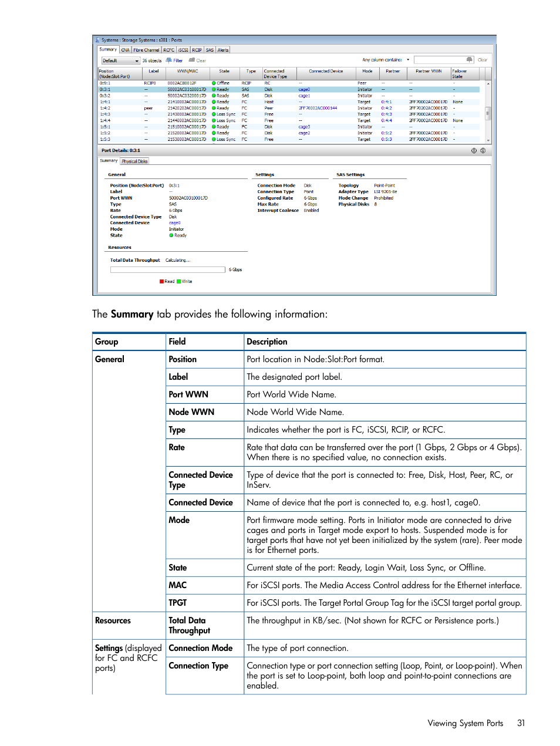Click the Systems window title icon
Viewport: 560px width, 746px height.
point(97,40)
